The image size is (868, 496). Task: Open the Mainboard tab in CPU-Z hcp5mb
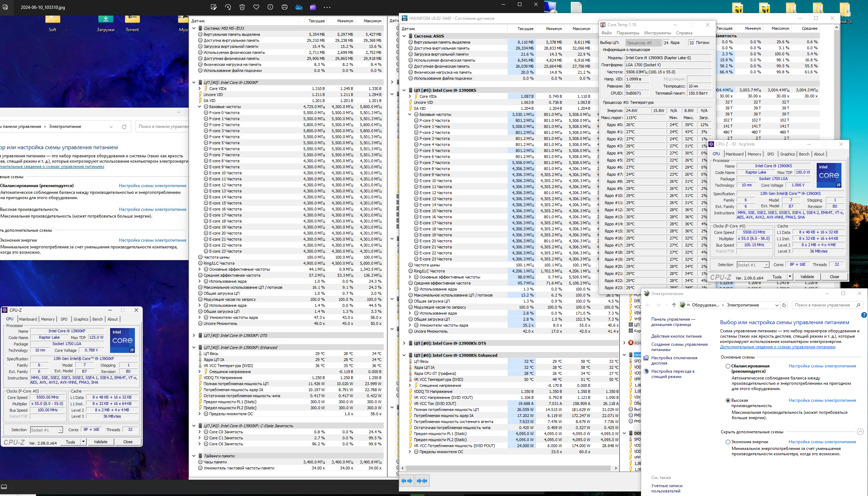tap(734, 154)
